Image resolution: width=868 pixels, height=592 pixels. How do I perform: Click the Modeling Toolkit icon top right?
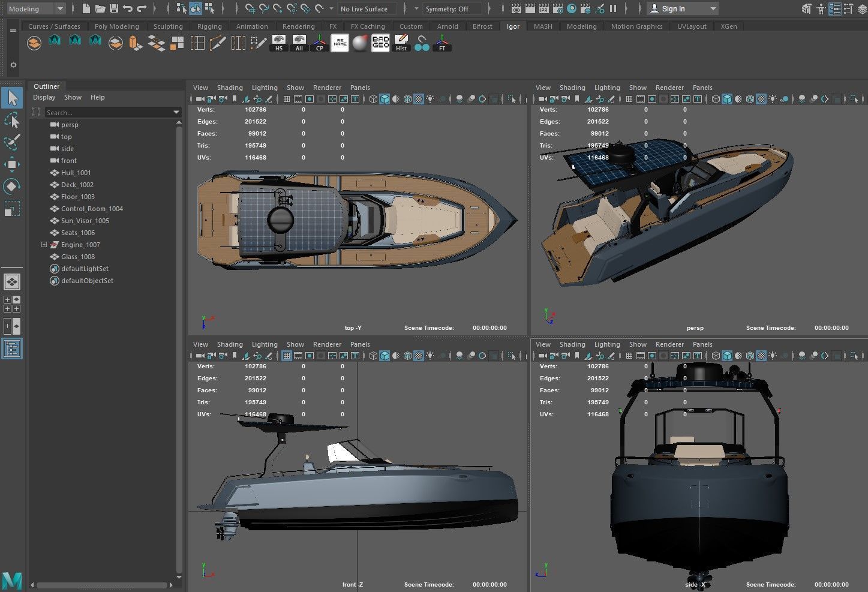click(x=806, y=8)
